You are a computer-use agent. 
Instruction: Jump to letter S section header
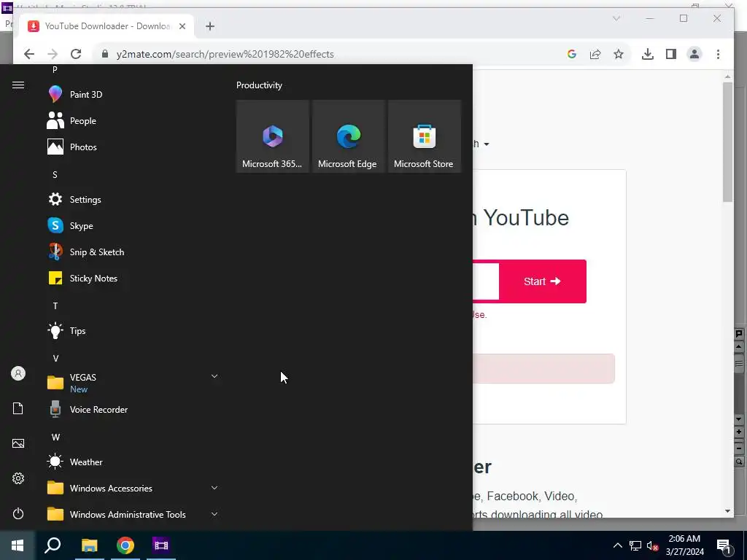tap(55, 175)
